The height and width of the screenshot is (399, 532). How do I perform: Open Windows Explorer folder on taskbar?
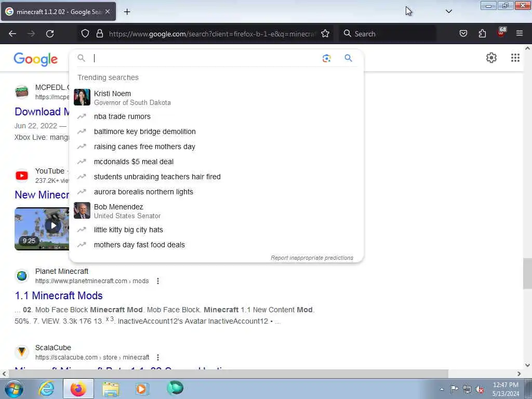[x=111, y=389]
